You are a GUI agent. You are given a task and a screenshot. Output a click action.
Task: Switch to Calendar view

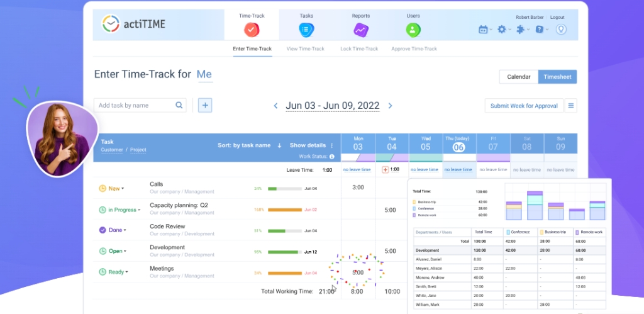point(518,77)
